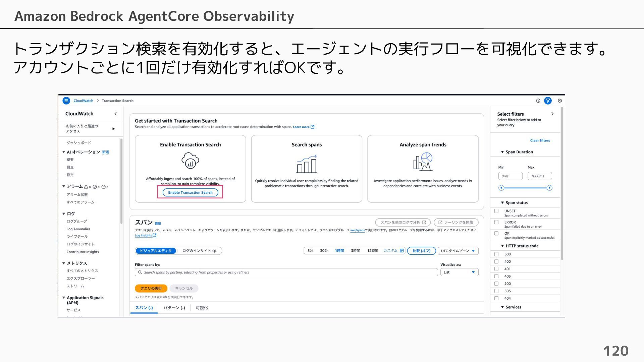This screenshot has width=644, height=362.
Task: Click the right handle of span duration slider
Action: tap(549, 188)
